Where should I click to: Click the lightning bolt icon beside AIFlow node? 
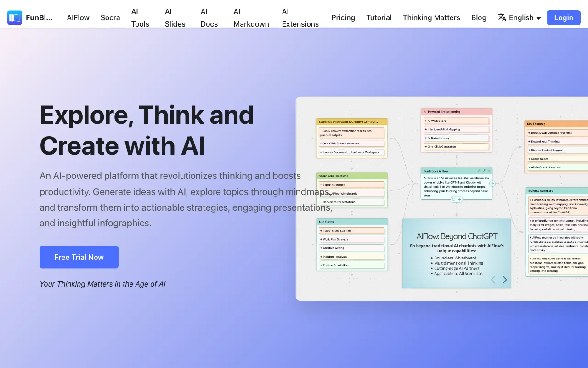pos(492,184)
